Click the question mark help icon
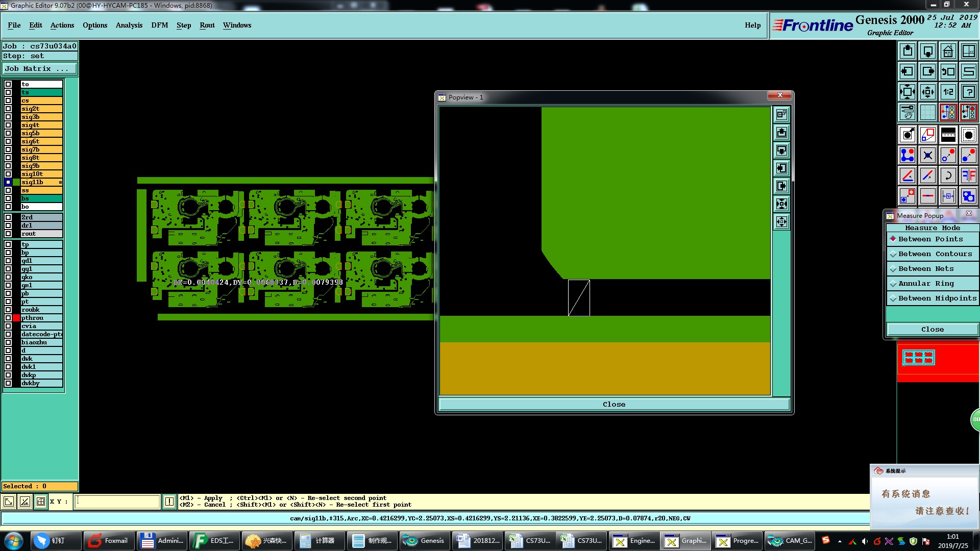The width and height of the screenshot is (980, 551). 968,92
